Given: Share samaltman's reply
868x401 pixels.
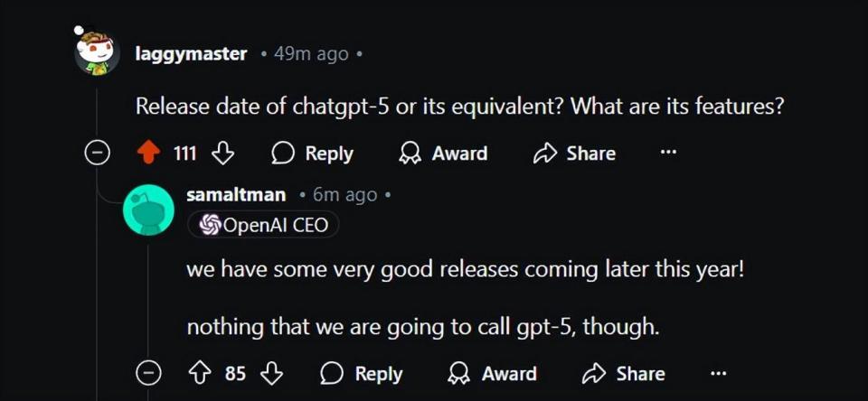Looking at the screenshot, I should click(x=627, y=373).
